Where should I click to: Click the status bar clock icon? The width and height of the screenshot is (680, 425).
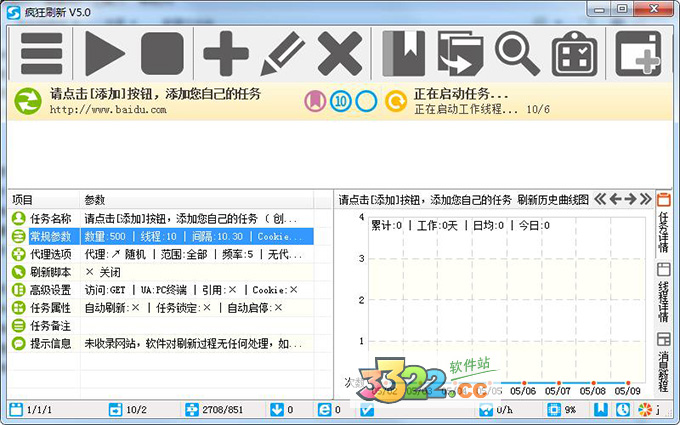[x=623, y=409]
